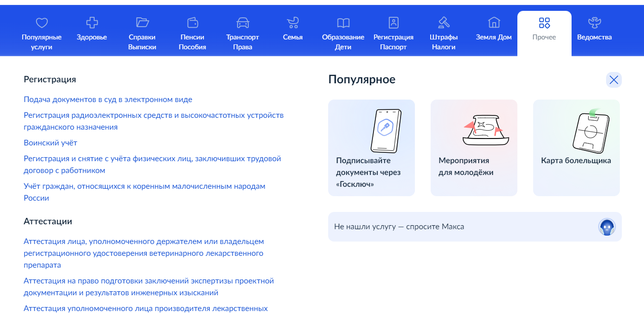This screenshot has width=644, height=313.
Task: Open the stroller icon for Семья
Action: 293,23
